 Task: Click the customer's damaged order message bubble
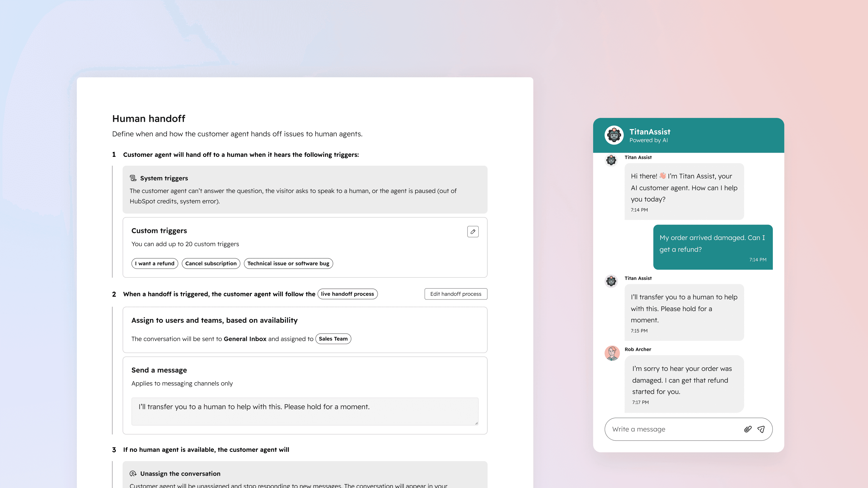pos(713,247)
